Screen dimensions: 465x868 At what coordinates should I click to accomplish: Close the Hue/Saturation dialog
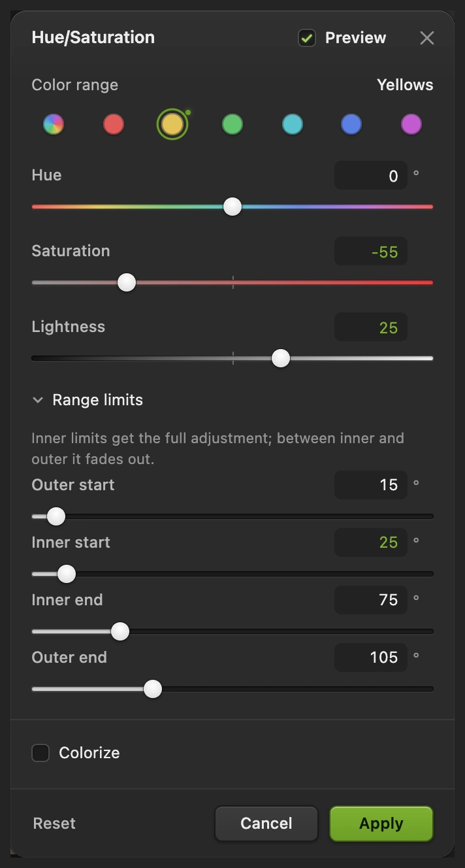pyautogui.click(x=427, y=38)
